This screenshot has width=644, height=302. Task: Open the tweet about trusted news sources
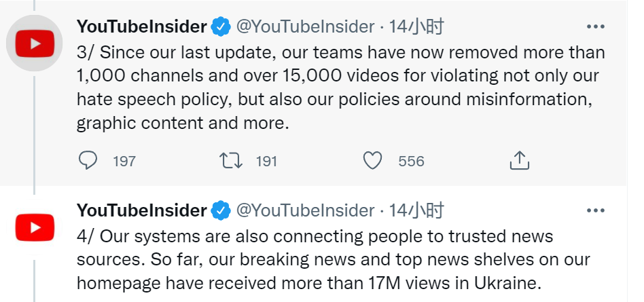pyautogui.click(x=333, y=260)
